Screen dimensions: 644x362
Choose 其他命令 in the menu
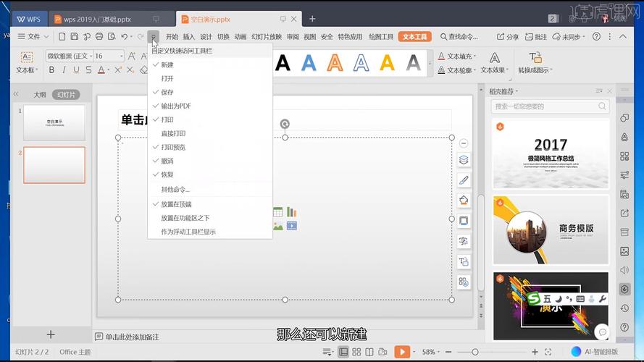coord(210,189)
